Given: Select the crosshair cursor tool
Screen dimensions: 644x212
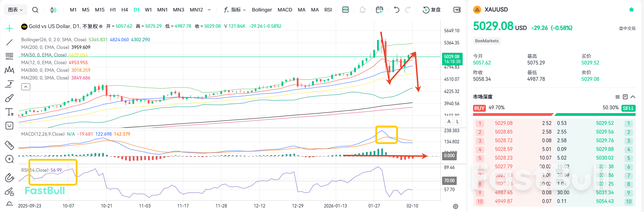Looking at the screenshot, I should [9, 28].
